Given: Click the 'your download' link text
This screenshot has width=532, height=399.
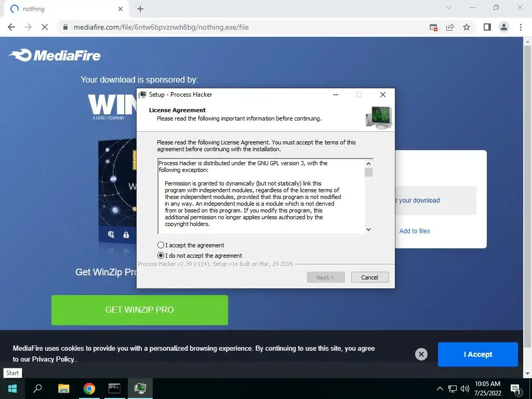Looking at the screenshot, I should 419,201.
